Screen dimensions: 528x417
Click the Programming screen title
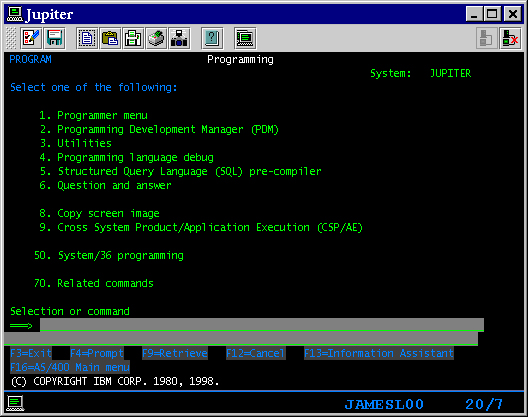(240, 60)
